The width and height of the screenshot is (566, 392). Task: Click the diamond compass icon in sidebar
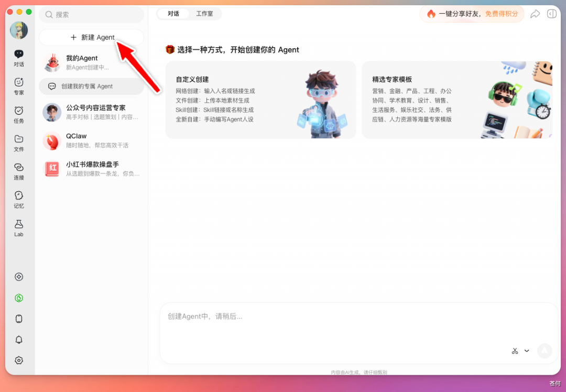pyautogui.click(x=19, y=277)
